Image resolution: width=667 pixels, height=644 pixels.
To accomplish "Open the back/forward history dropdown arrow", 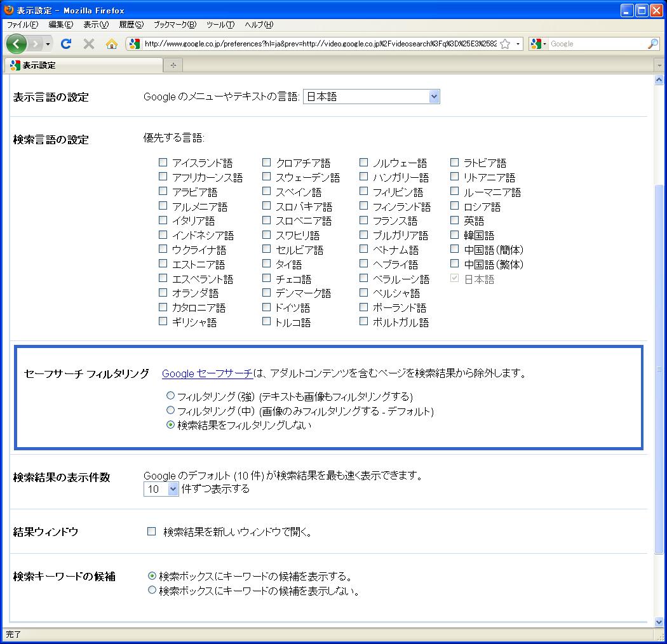I will pyautogui.click(x=48, y=44).
